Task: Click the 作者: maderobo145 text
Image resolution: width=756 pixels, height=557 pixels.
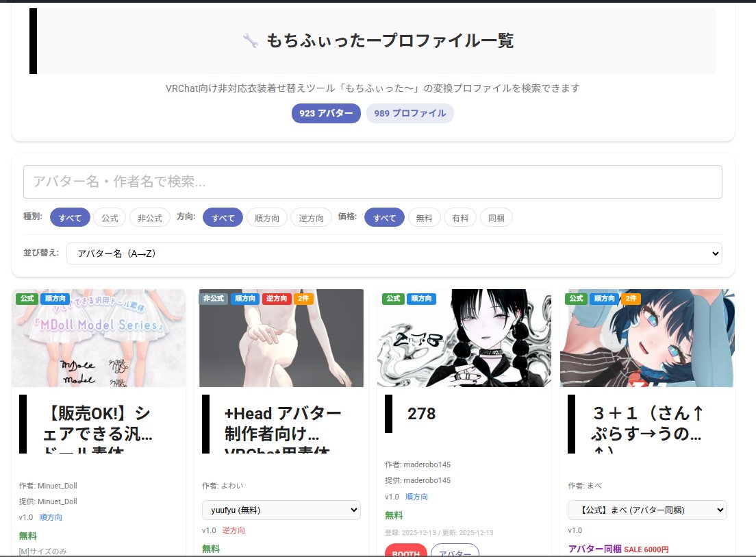Action: (x=418, y=465)
